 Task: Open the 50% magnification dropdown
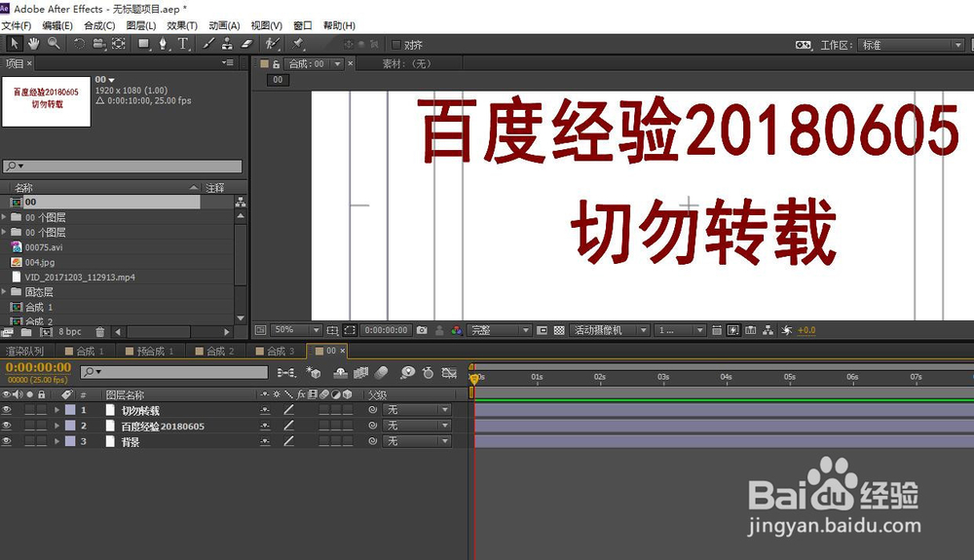pyautogui.click(x=296, y=330)
